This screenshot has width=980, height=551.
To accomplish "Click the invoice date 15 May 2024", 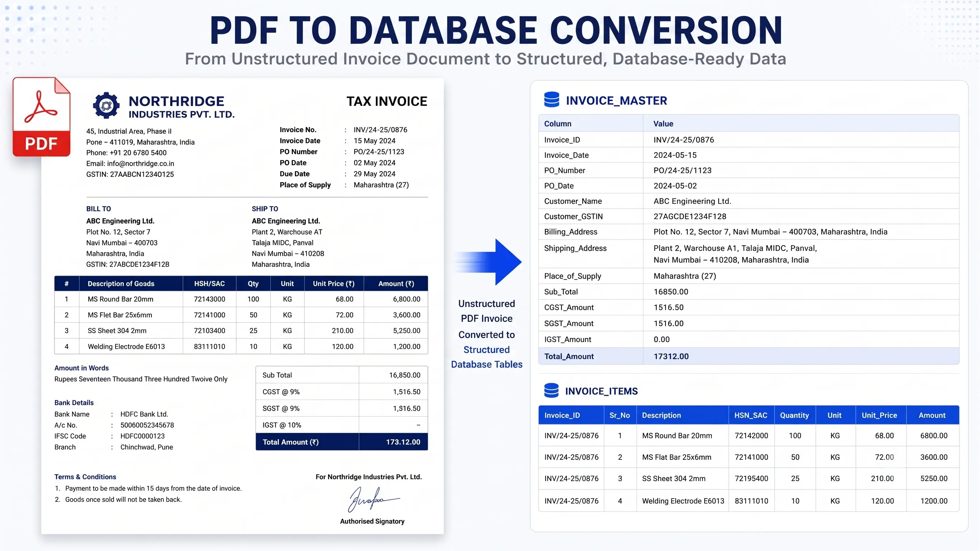I will [x=374, y=141].
